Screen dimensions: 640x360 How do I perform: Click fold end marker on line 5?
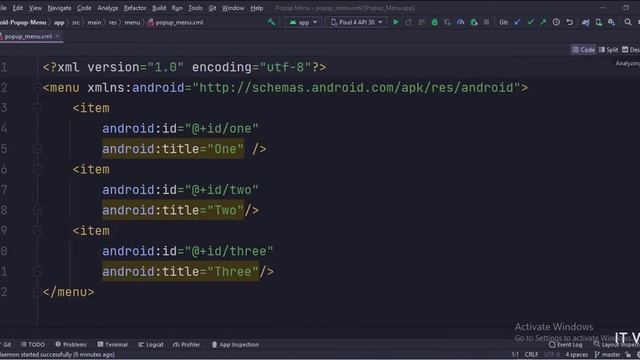tap(37, 149)
